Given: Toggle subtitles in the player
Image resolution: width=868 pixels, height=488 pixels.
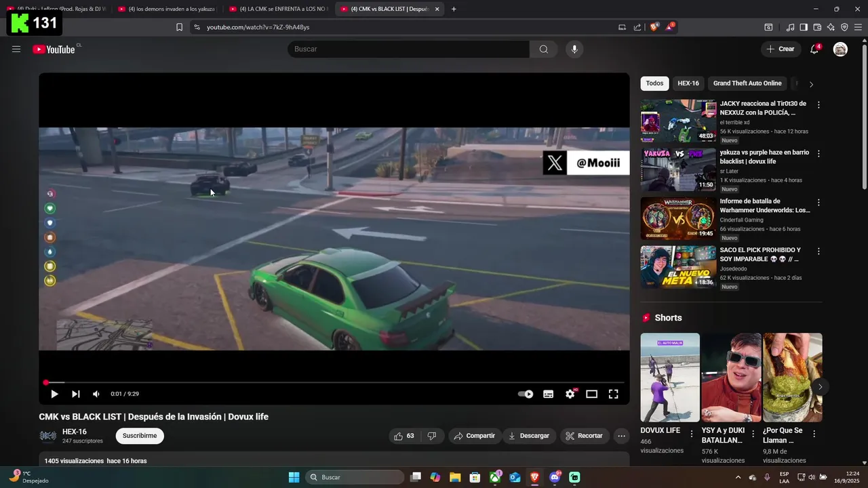Looking at the screenshot, I should (x=548, y=394).
